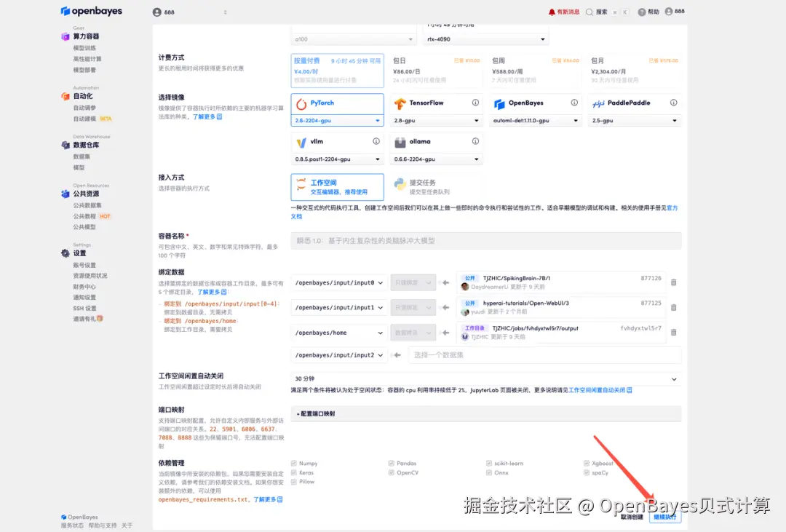Click the 选择一个数据集 field

(544, 355)
